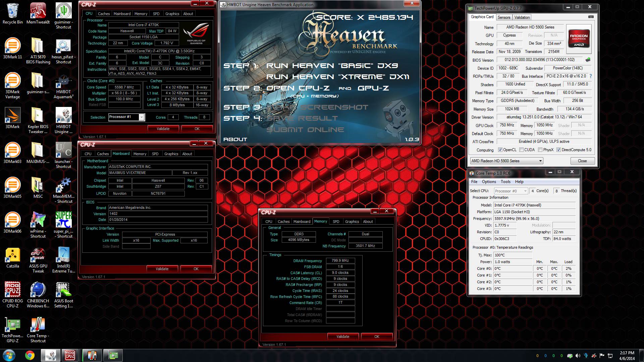
Task: Open the Catzilla desktop icon
Action: click(12, 257)
